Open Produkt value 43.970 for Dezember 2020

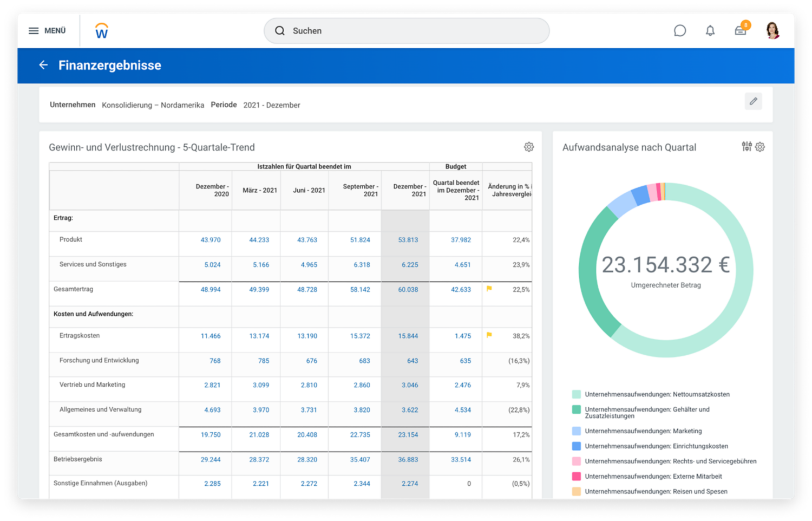(211, 240)
